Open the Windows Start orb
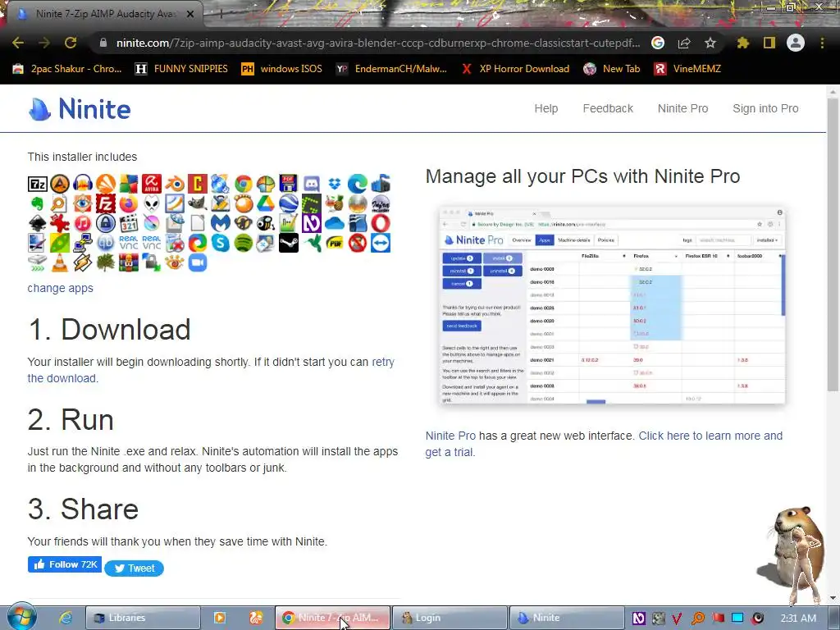 pyautogui.click(x=21, y=617)
